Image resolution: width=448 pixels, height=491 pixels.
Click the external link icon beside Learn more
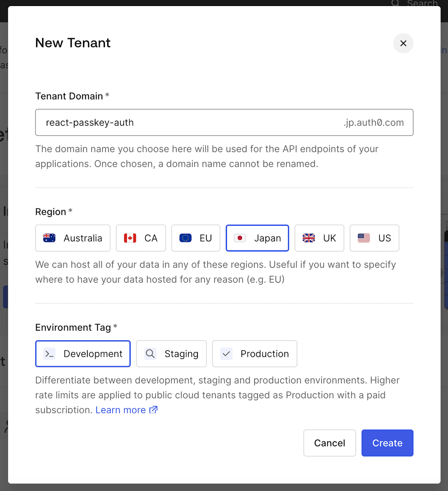(x=153, y=410)
